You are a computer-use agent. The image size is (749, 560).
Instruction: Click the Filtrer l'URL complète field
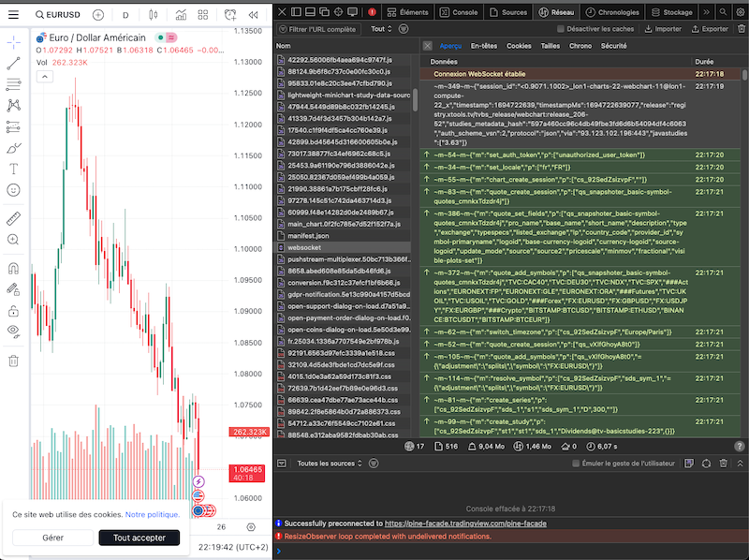[x=319, y=29]
